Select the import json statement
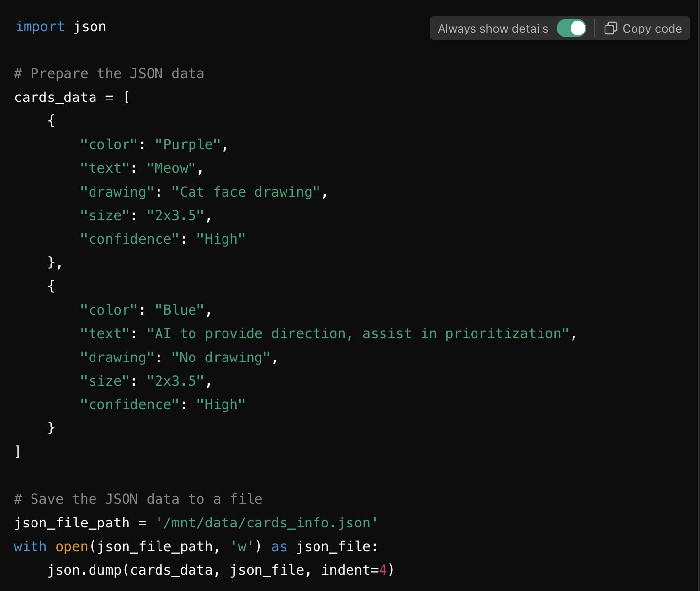 [x=61, y=26]
